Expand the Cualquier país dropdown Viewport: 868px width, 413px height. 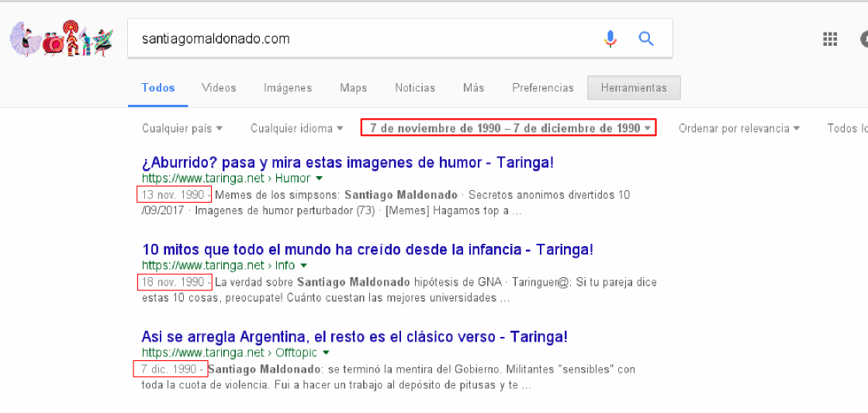click(x=182, y=128)
